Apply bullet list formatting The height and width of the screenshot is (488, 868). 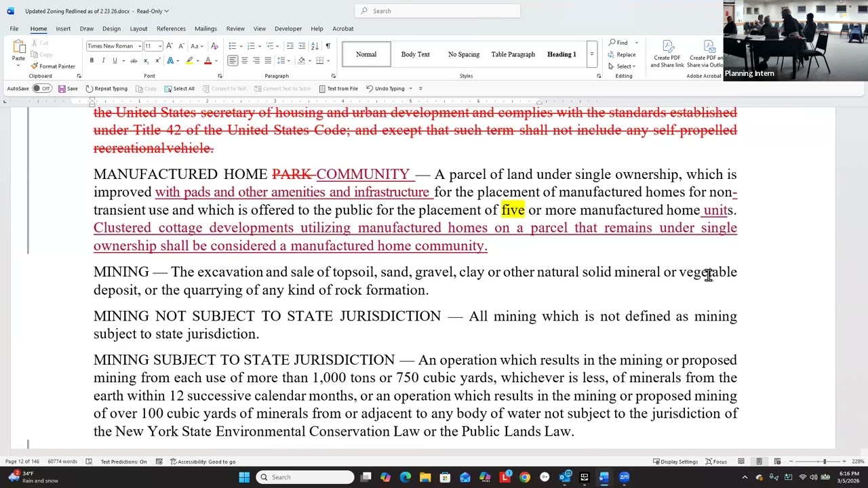pos(232,46)
